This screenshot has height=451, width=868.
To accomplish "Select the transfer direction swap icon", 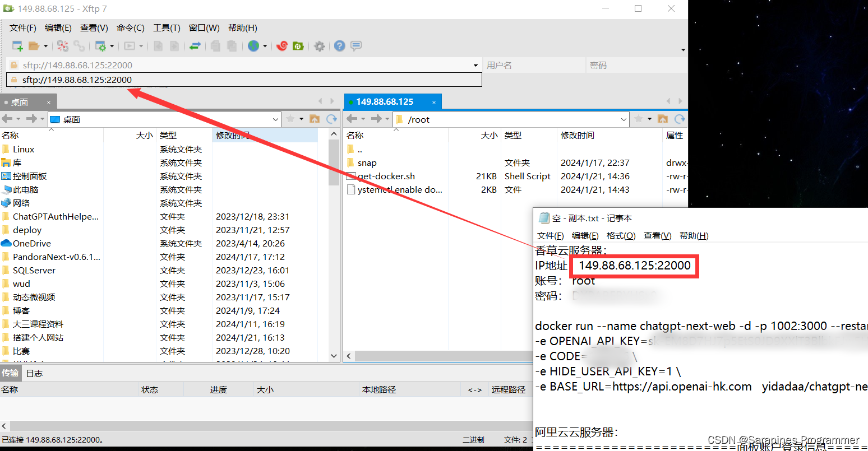I will [x=195, y=46].
